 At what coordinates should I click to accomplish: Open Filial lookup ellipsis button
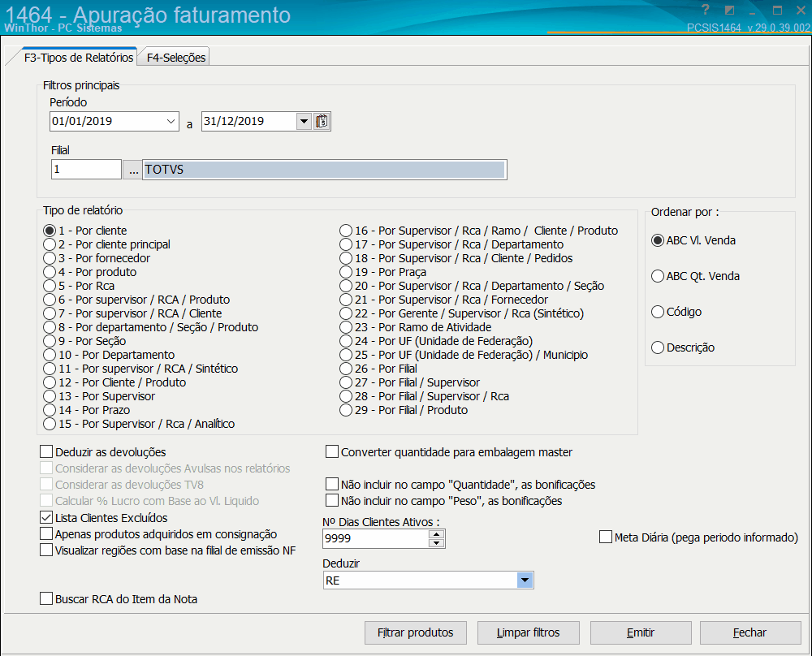(x=133, y=170)
